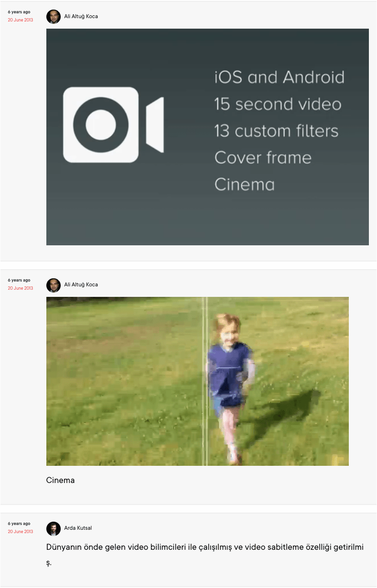The height and width of the screenshot is (588, 377).
Task: Click the '15 second video' line in the slide
Action: (278, 104)
